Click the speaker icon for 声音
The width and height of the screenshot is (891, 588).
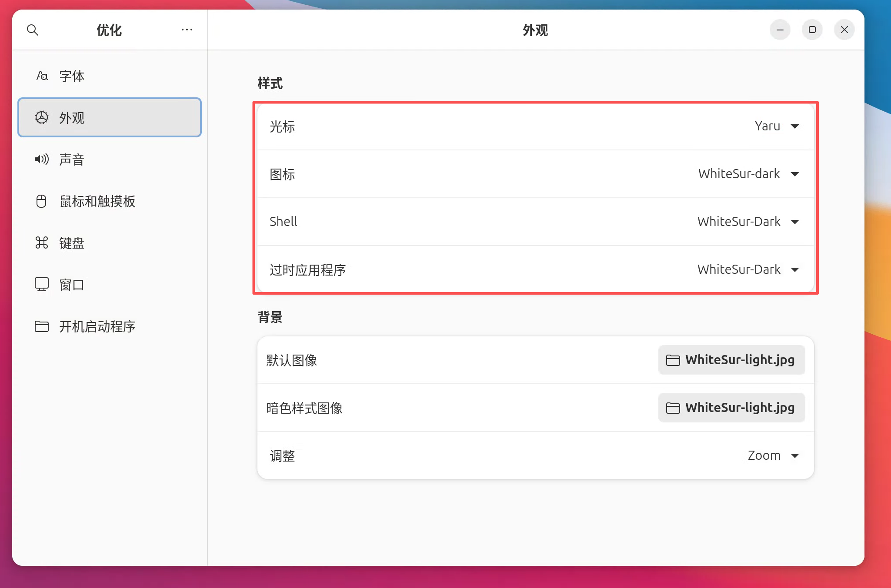(42, 159)
